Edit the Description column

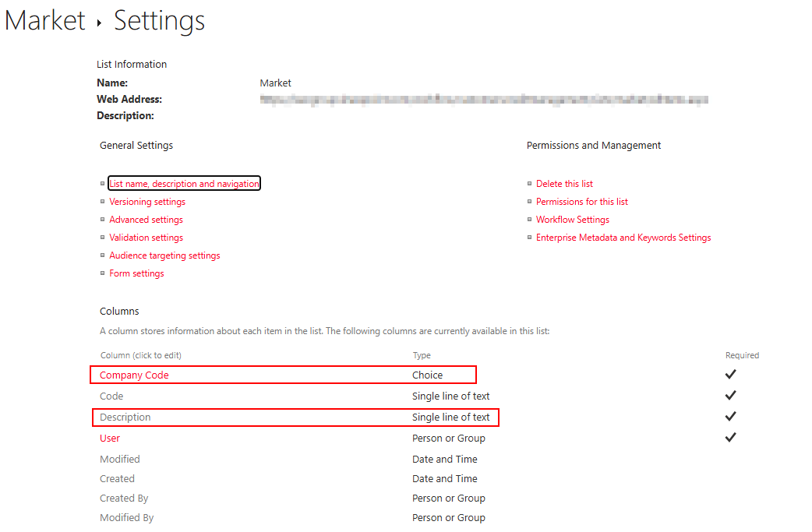(125, 417)
